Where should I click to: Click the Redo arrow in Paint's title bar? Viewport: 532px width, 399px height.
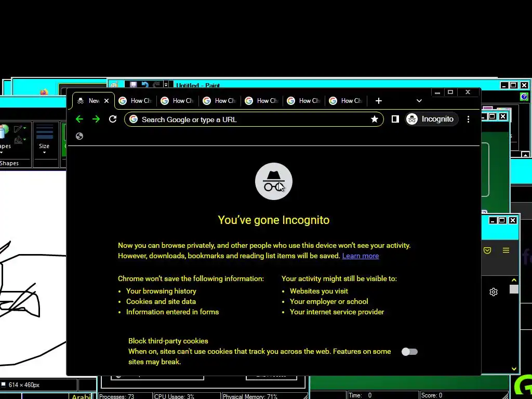click(x=156, y=85)
